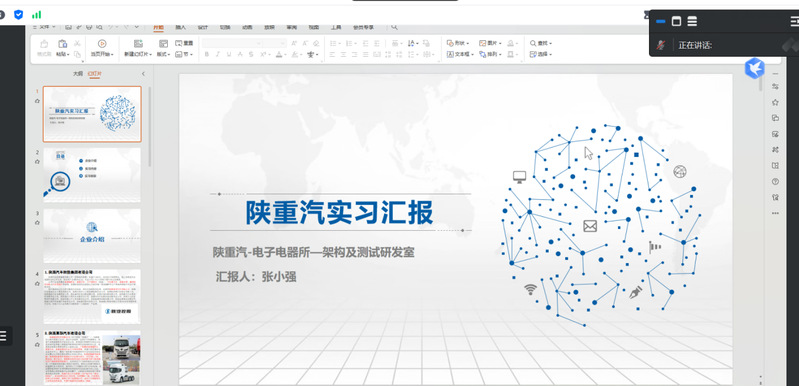799x386 pixels.
Task: Open the search magnifier beside ribbon tabs
Action: point(394,27)
